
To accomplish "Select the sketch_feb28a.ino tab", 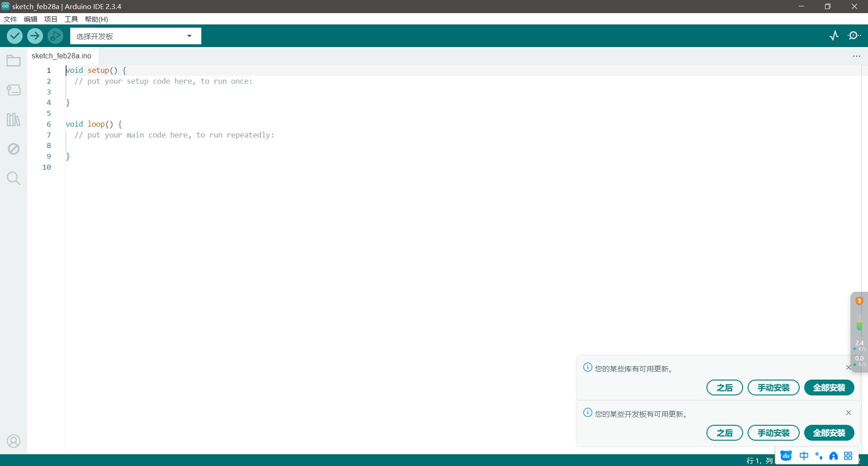I will [x=62, y=56].
